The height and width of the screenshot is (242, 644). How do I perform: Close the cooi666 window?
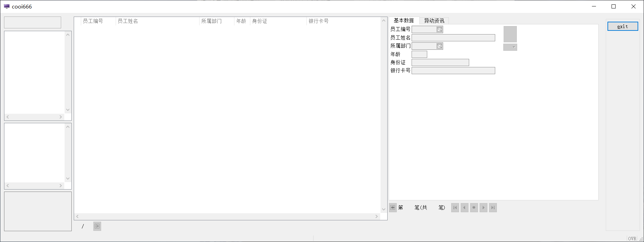(634, 6)
